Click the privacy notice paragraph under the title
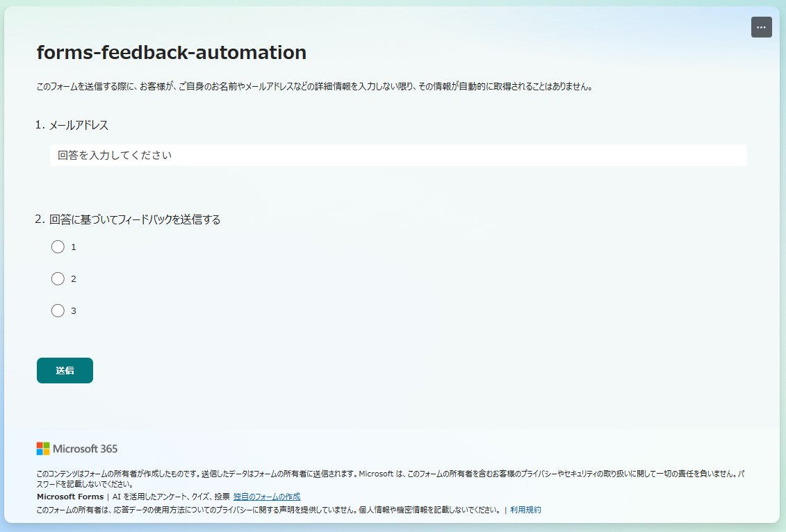Screen dimensions: 786x532 [x=314, y=87]
